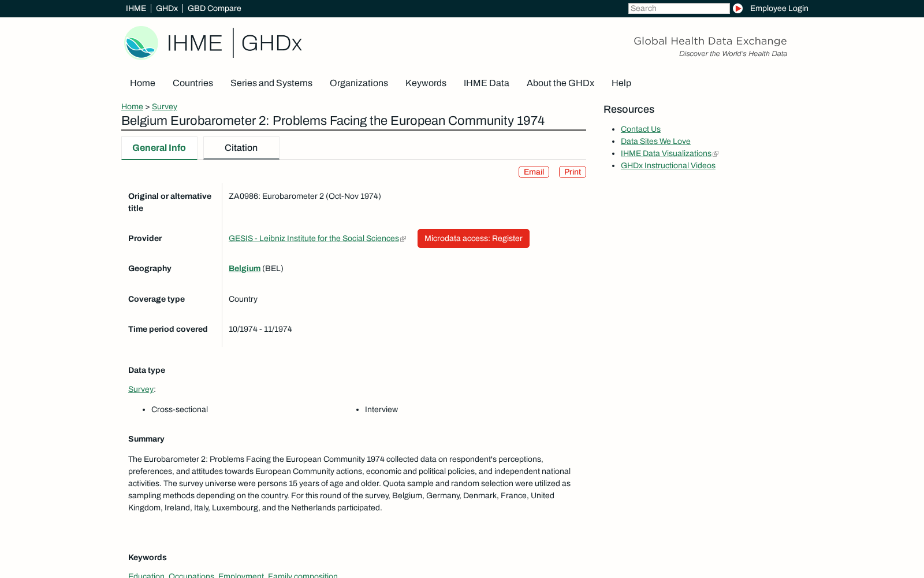The image size is (924, 578).
Task: Click text ZA0986: Eurobarometer 2 (Oct-Nov 1974)
Action: tap(305, 197)
